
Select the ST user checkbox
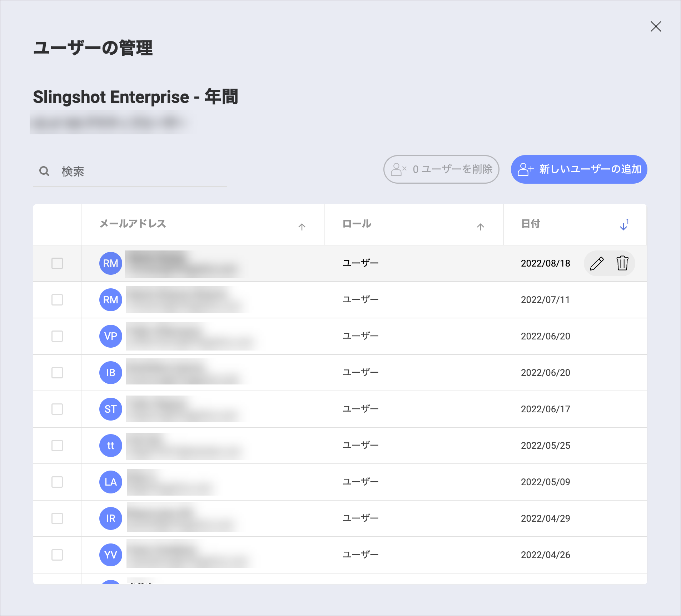click(57, 409)
